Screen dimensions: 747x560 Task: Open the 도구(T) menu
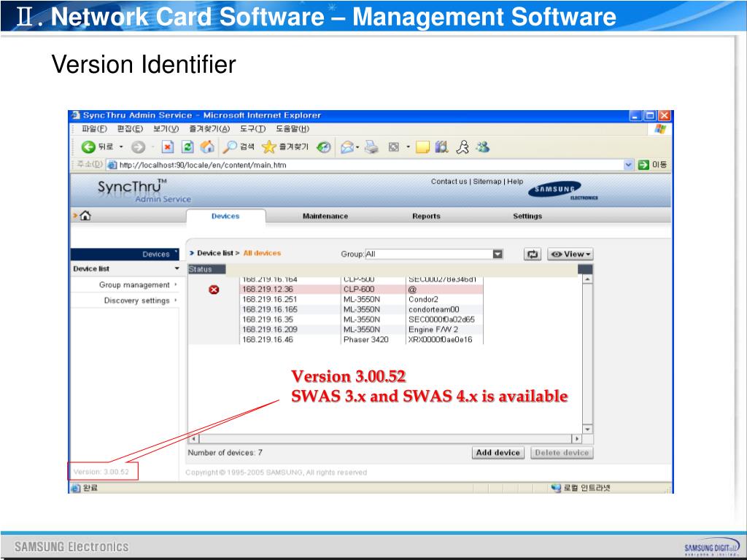pos(252,129)
